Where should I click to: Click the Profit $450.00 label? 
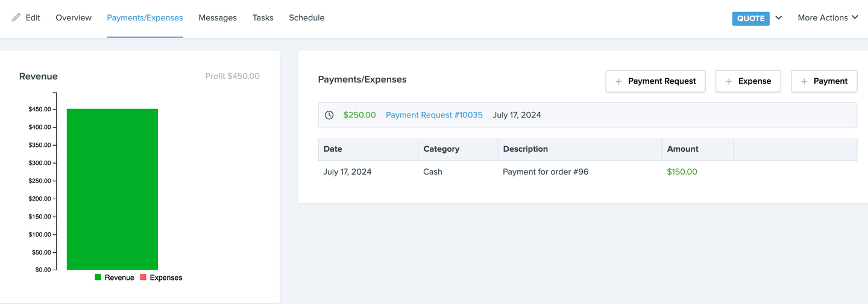(x=233, y=76)
